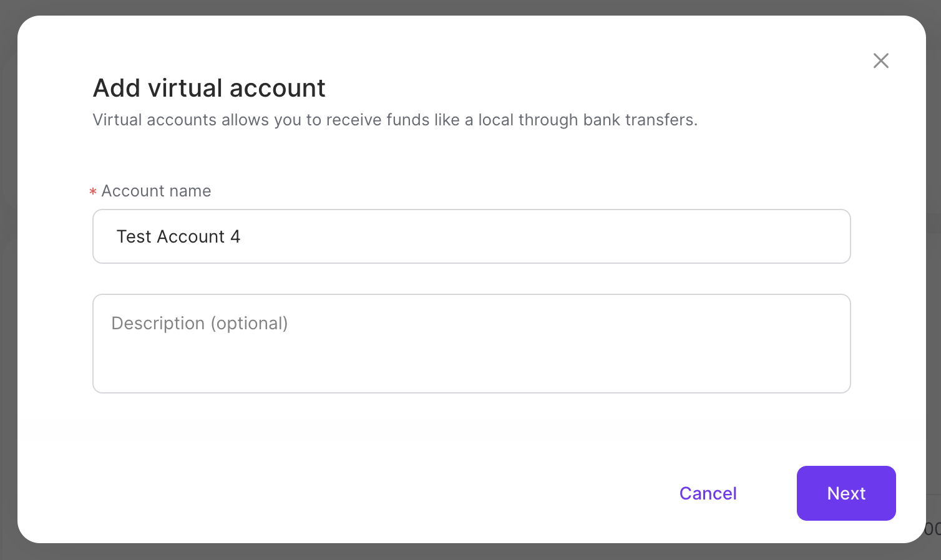Select the close icon above the form
Screen dimensions: 941x560
[880, 60]
